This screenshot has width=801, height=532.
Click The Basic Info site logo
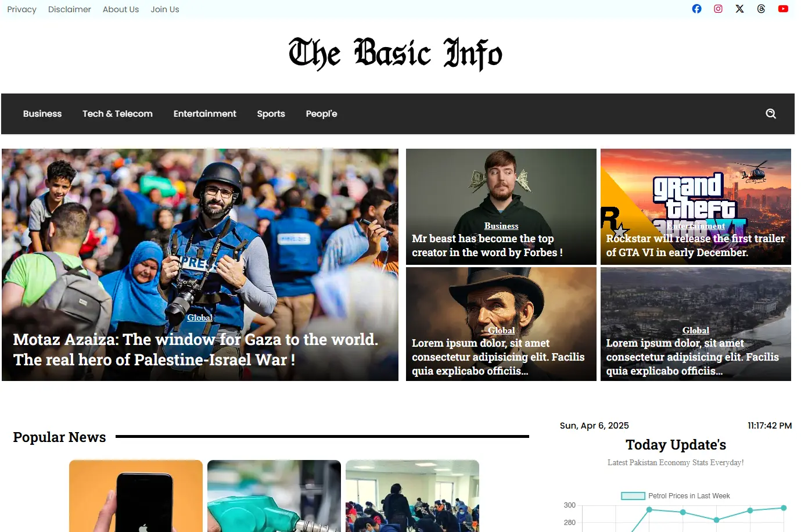(396, 54)
